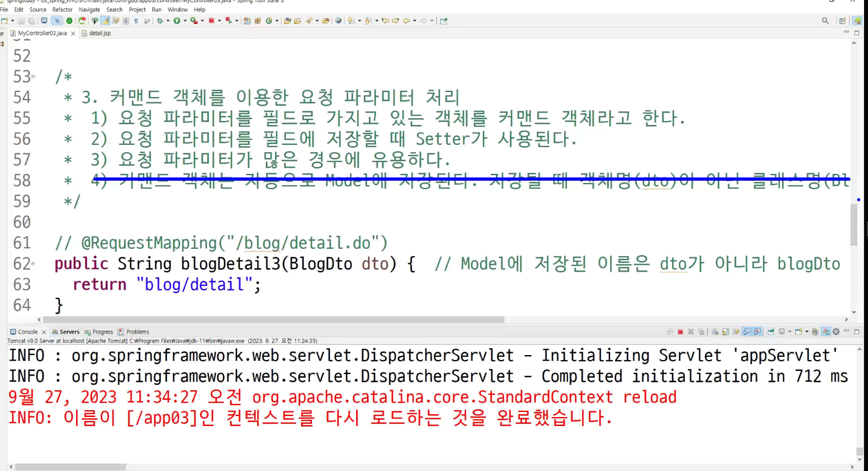The width and height of the screenshot is (868, 471).
Task: Terminate the server with red console stop icon
Action: click(x=680, y=332)
